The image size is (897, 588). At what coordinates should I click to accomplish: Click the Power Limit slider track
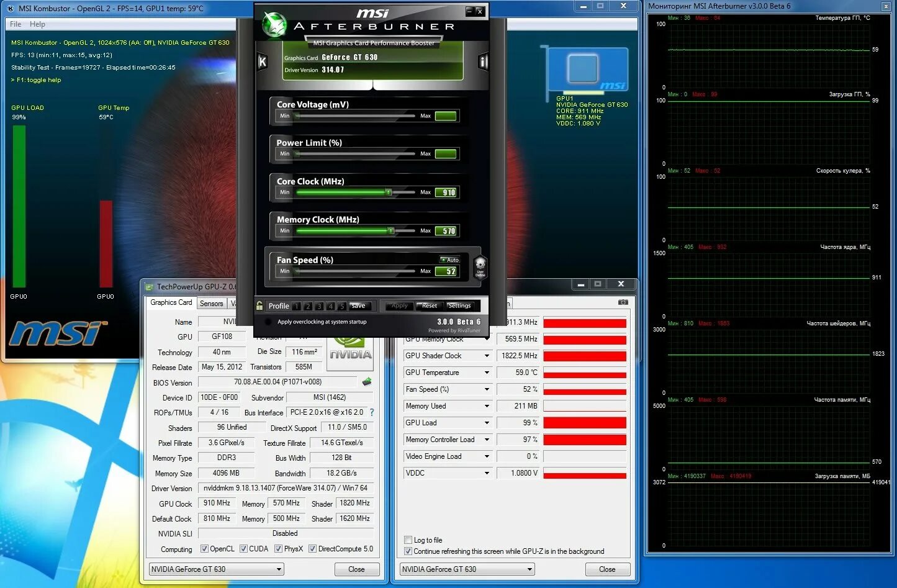356,153
